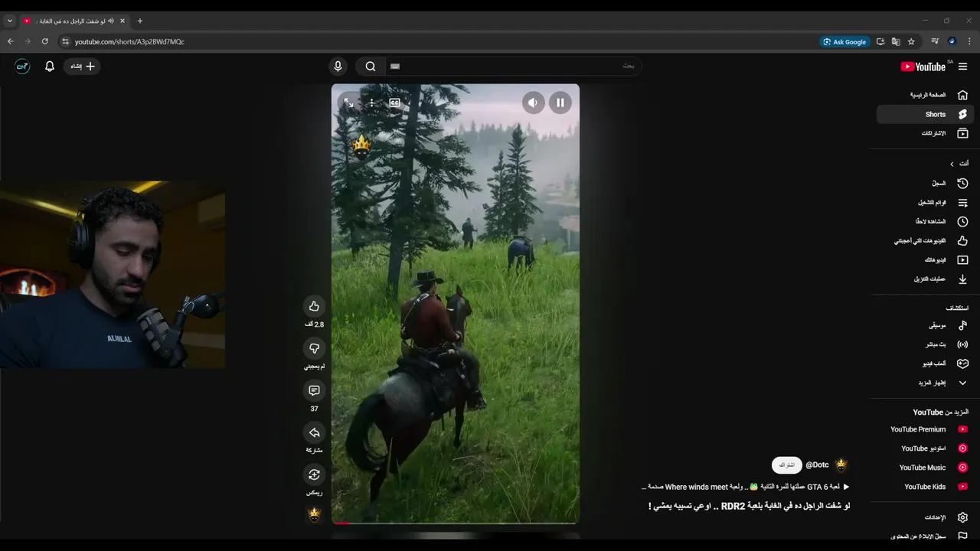Reload the page
The height and width of the screenshot is (551, 980).
pyautogui.click(x=45, y=41)
